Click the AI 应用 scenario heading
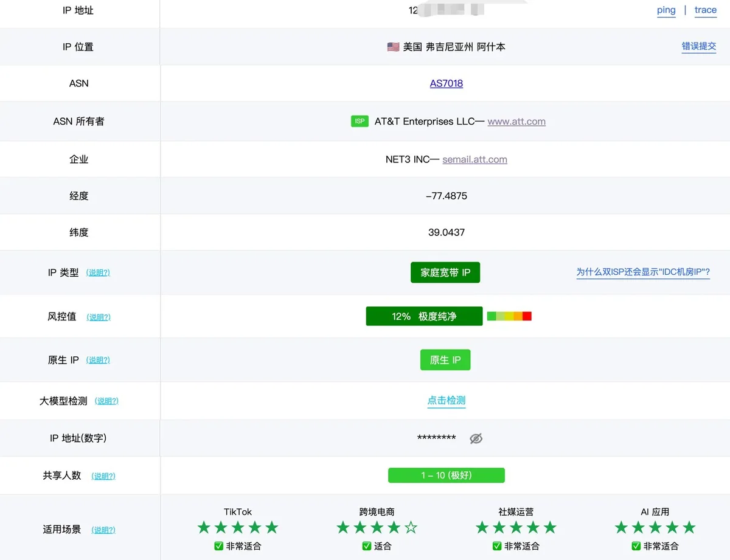Viewport: 730px width, 560px height. pyautogui.click(x=655, y=512)
